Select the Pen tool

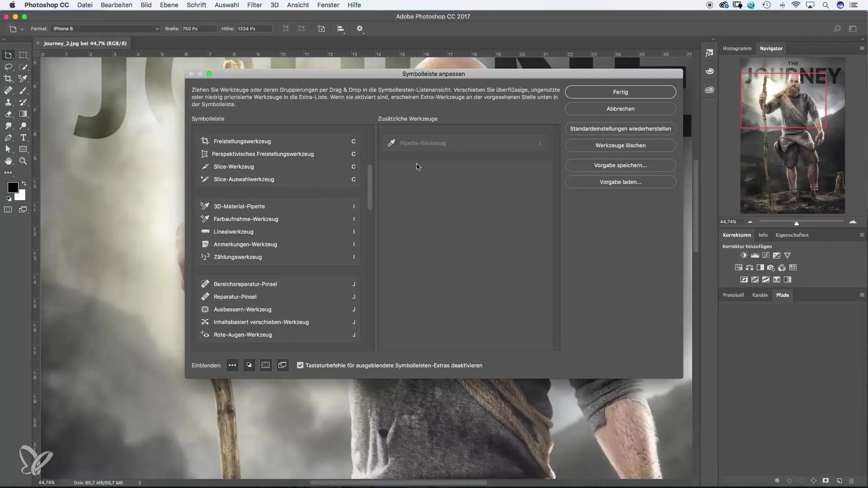(x=8, y=137)
